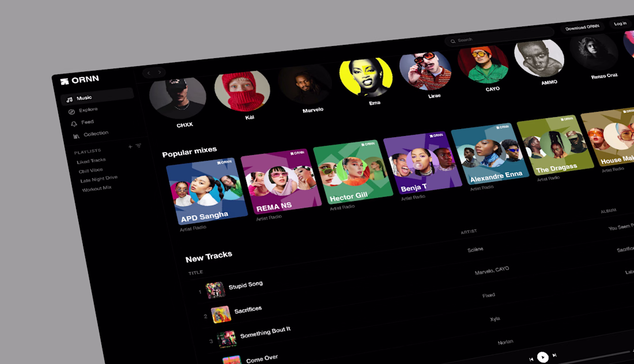Open the Collection section

point(96,133)
